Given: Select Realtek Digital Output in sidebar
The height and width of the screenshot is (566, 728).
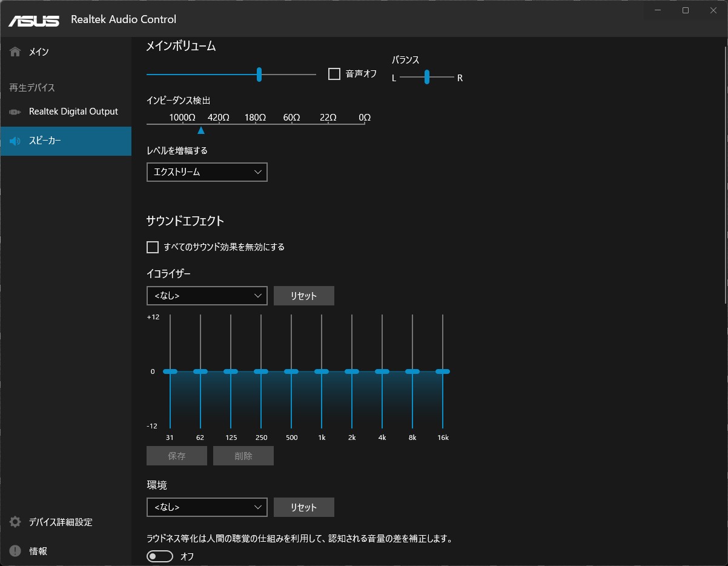Looking at the screenshot, I should [73, 112].
